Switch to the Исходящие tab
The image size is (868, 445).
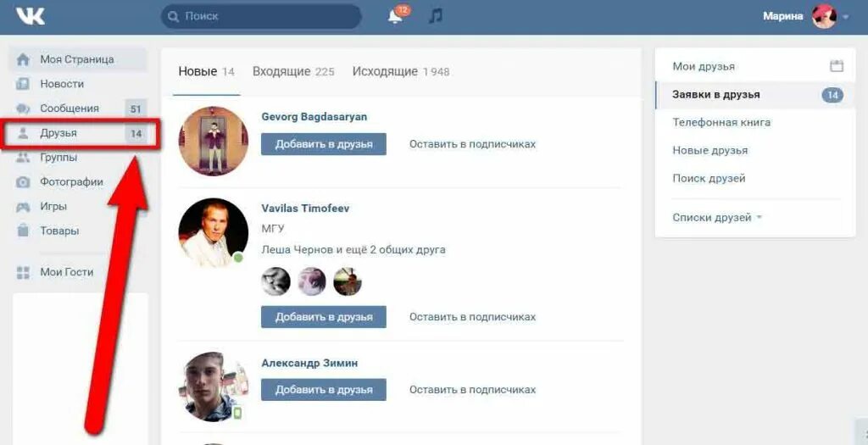coord(401,71)
